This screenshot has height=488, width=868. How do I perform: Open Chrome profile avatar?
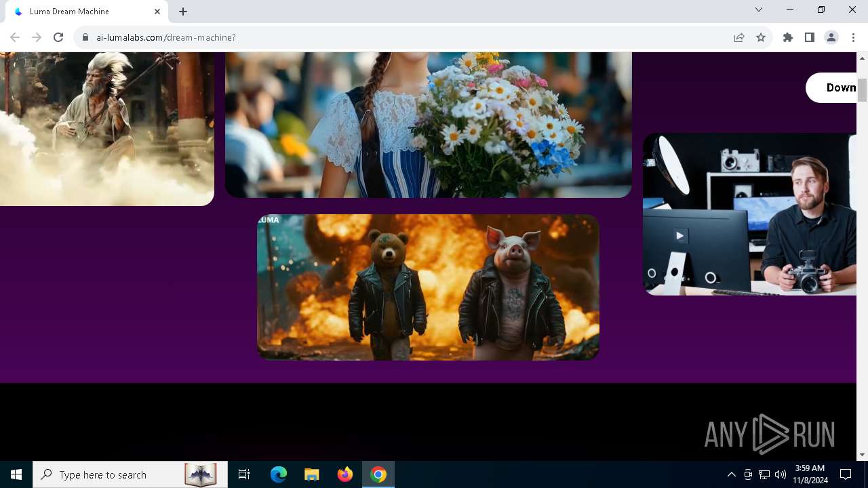pos(831,37)
